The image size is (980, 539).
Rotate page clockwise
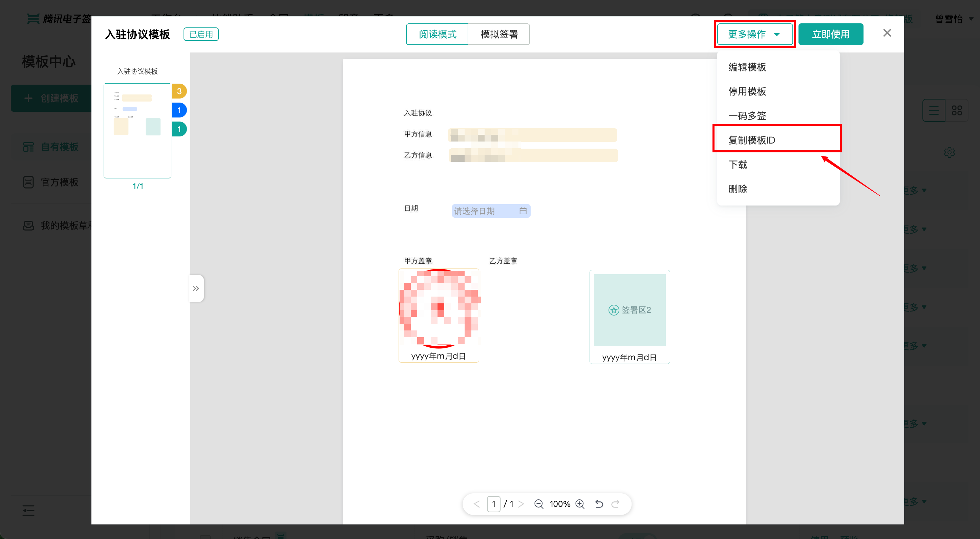click(615, 504)
